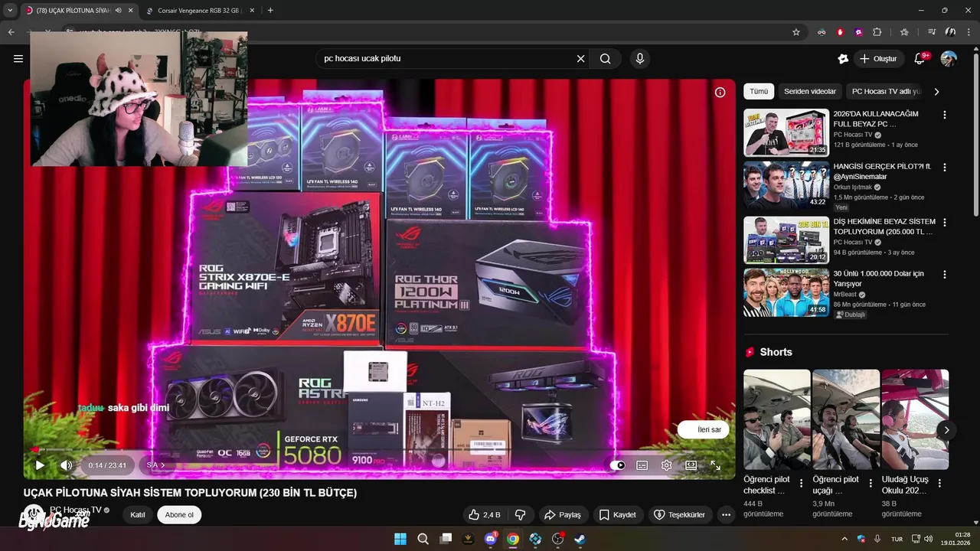980x551 pixels.
Task: Open more actions ellipsis under video
Action: [726, 514]
